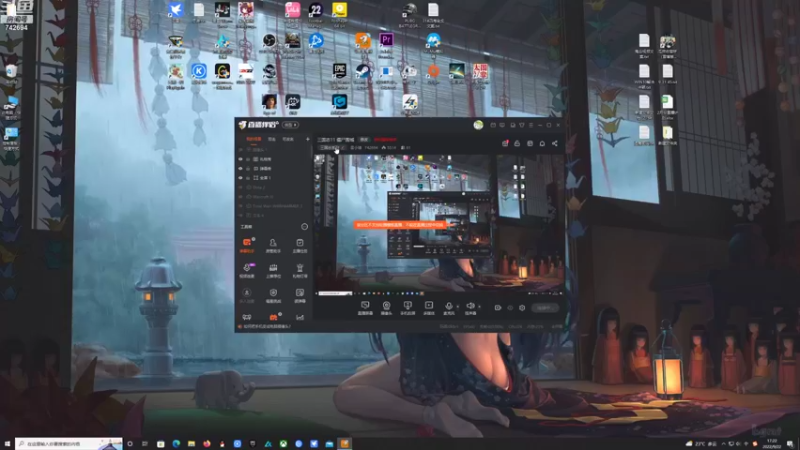Select the screen capture monitor source icon

click(x=365, y=307)
